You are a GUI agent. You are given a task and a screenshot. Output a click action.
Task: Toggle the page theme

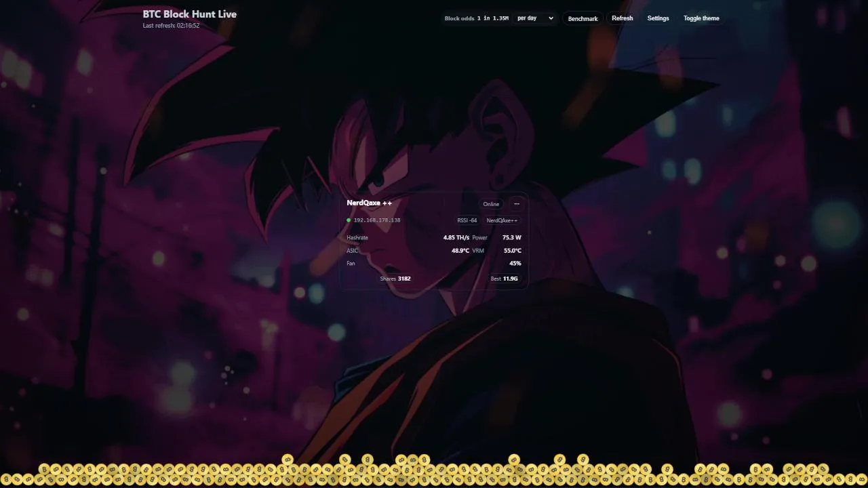coord(701,18)
